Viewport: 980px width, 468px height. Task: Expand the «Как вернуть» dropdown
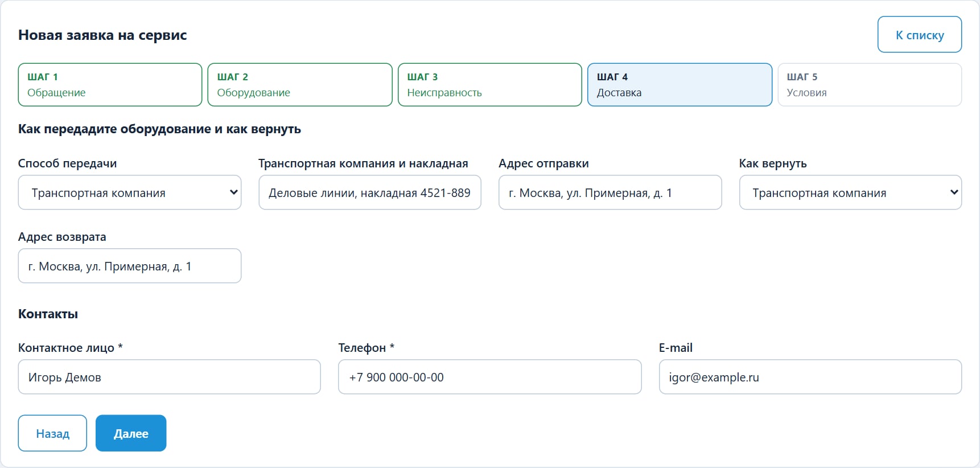[850, 192]
